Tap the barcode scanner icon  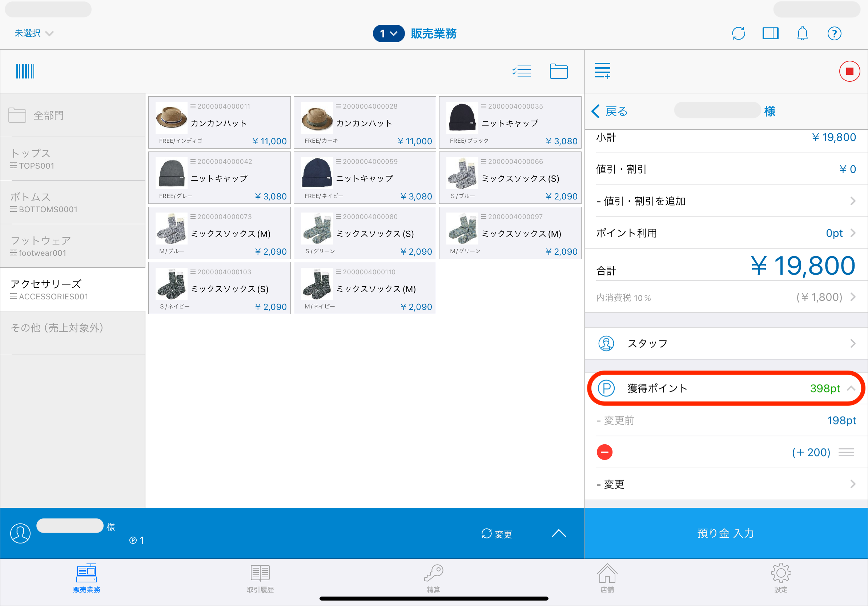tap(25, 71)
